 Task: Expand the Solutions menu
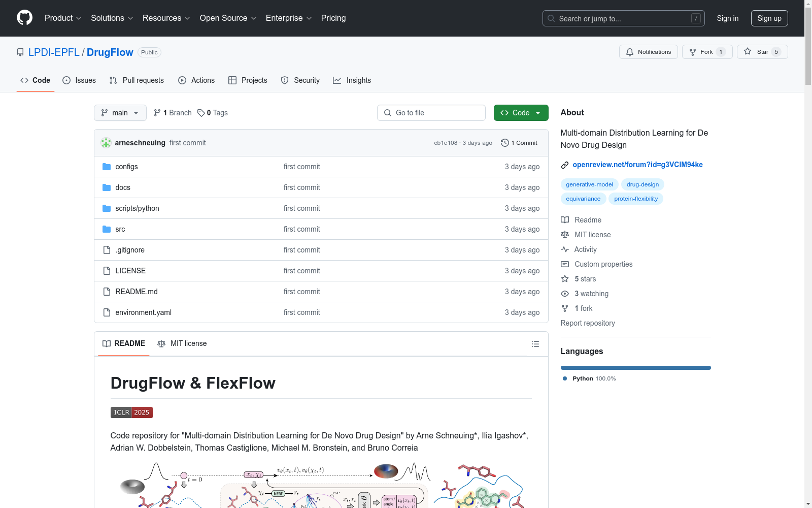(112, 18)
